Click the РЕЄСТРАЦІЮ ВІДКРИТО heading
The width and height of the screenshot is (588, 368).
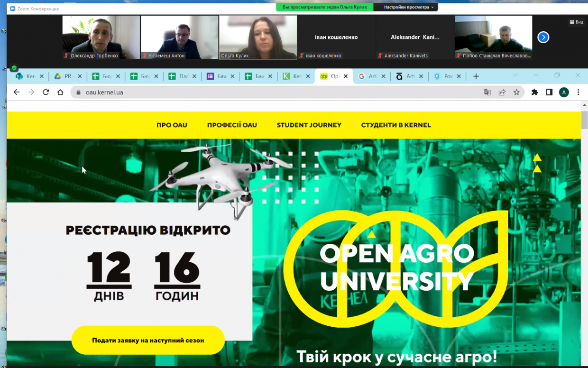[x=148, y=230]
